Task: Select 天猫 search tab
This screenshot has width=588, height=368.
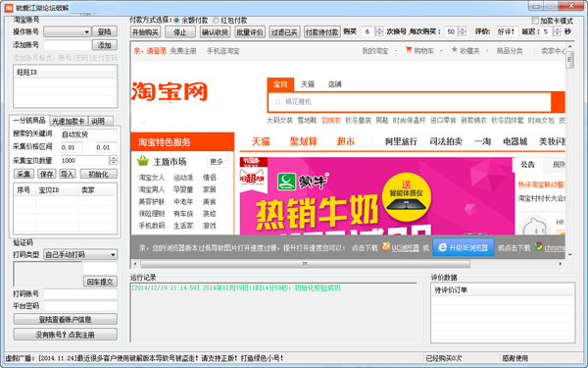Action: coord(308,84)
